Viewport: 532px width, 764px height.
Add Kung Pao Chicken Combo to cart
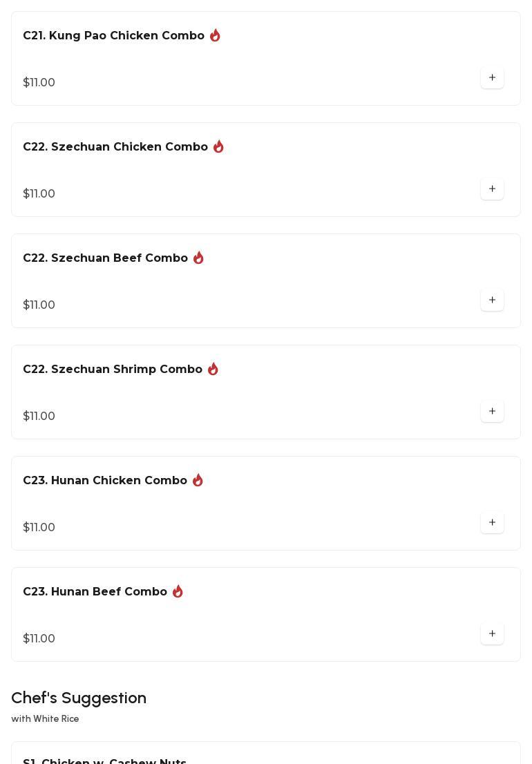tap(492, 78)
